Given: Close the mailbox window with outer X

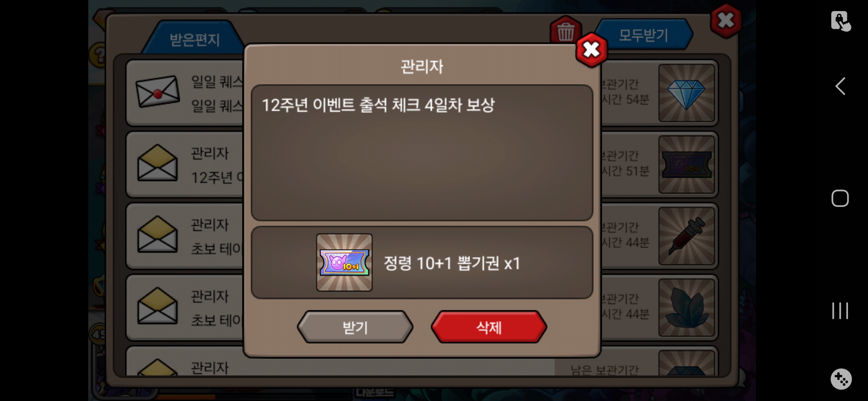Looking at the screenshot, I should click(x=726, y=21).
